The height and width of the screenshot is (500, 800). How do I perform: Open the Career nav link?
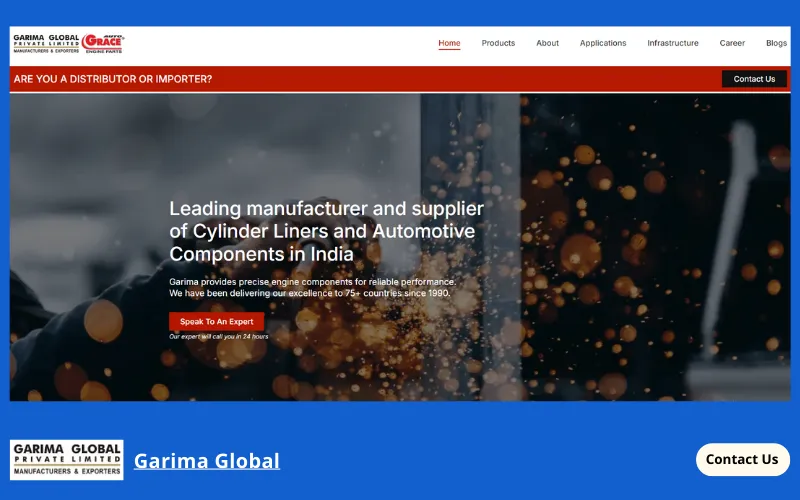732,43
